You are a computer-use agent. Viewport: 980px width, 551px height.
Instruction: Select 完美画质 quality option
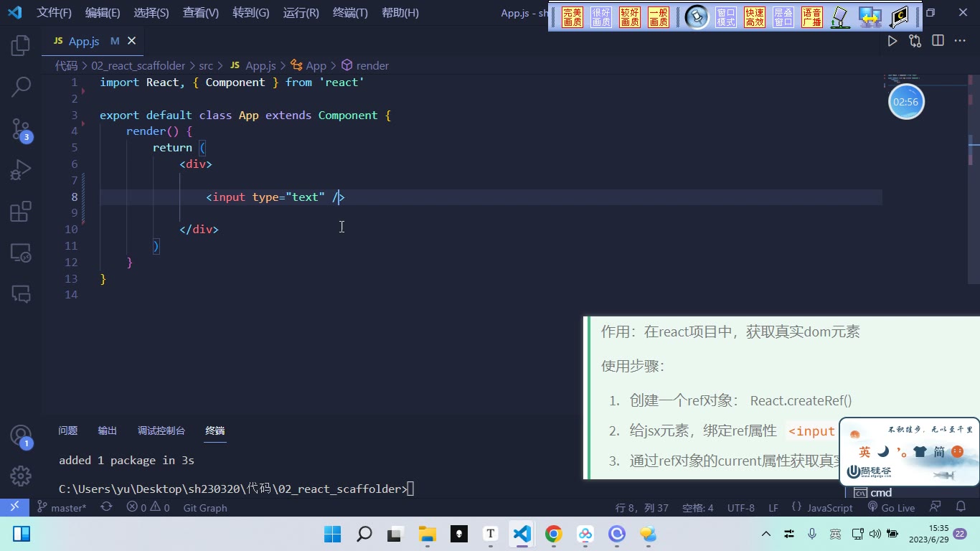pyautogui.click(x=573, y=17)
